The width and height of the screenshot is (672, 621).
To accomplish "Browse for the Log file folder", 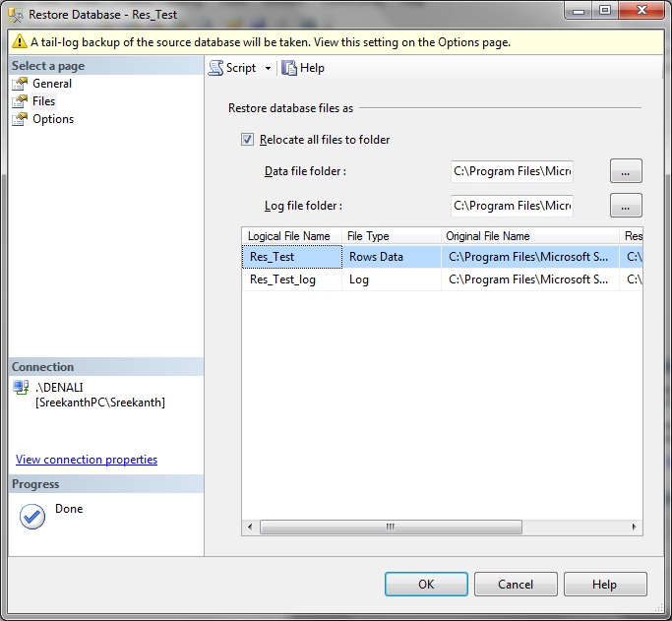I will (x=626, y=206).
